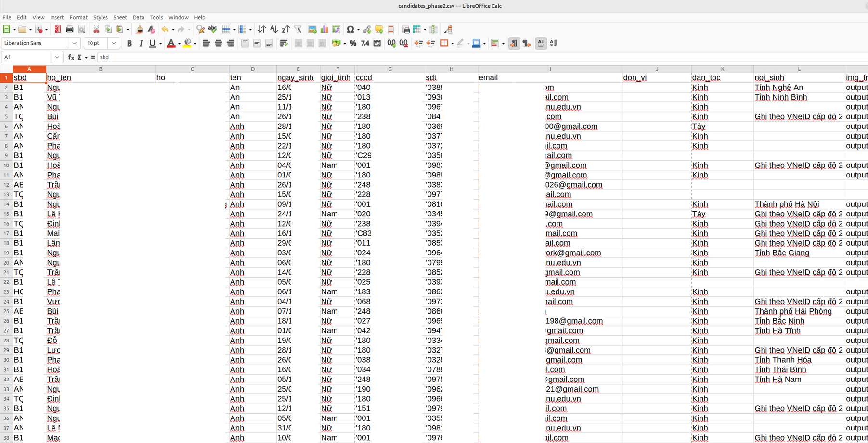Screen dimensions: 868x443
Task: Open the Tools menu
Action: [156, 17]
